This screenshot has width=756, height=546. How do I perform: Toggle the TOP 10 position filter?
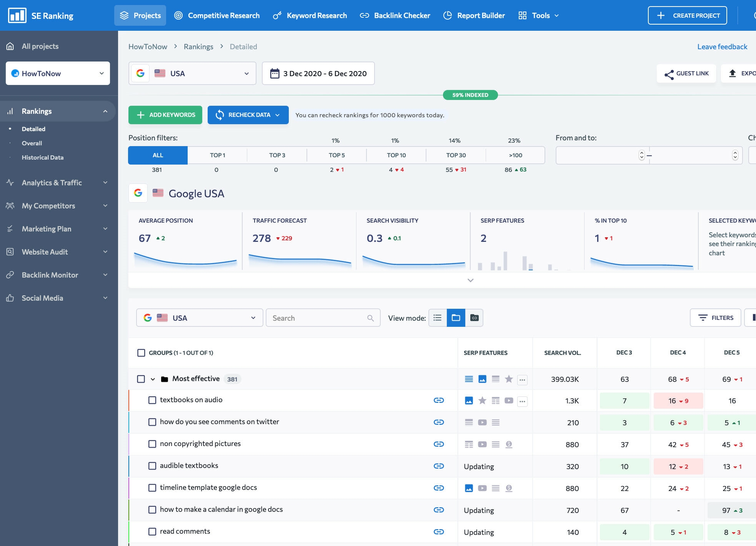click(396, 155)
